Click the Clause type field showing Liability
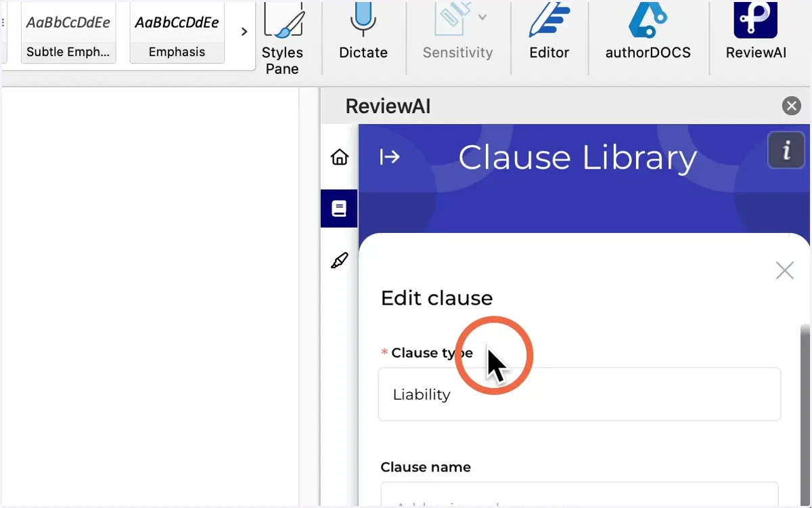The height and width of the screenshot is (508, 812). (x=579, y=394)
